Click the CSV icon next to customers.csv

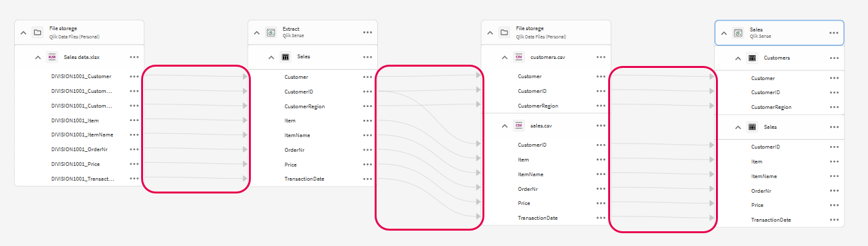click(x=520, y=57)
